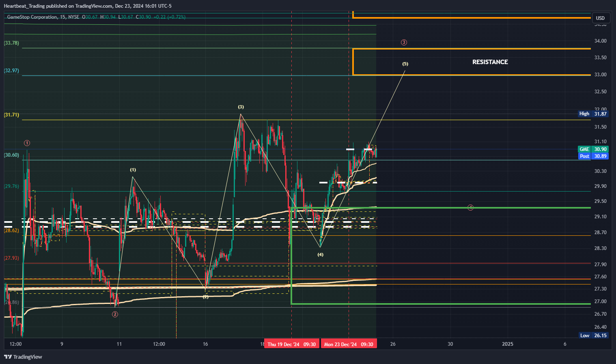Select the Low 26.15 price tag
Image resolution: width=616 pixels, height=364 pixels.
coord(593,335)
